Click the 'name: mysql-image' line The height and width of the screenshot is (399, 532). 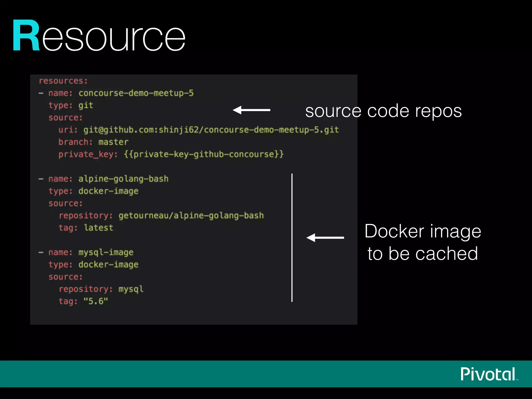click(x=86, y=252)
